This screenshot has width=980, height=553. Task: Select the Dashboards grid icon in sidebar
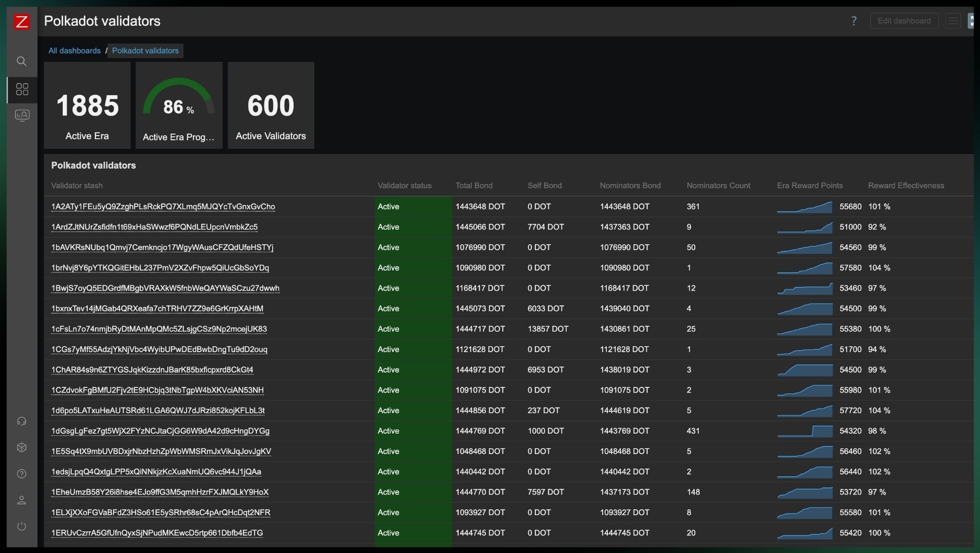coord(22,89)
